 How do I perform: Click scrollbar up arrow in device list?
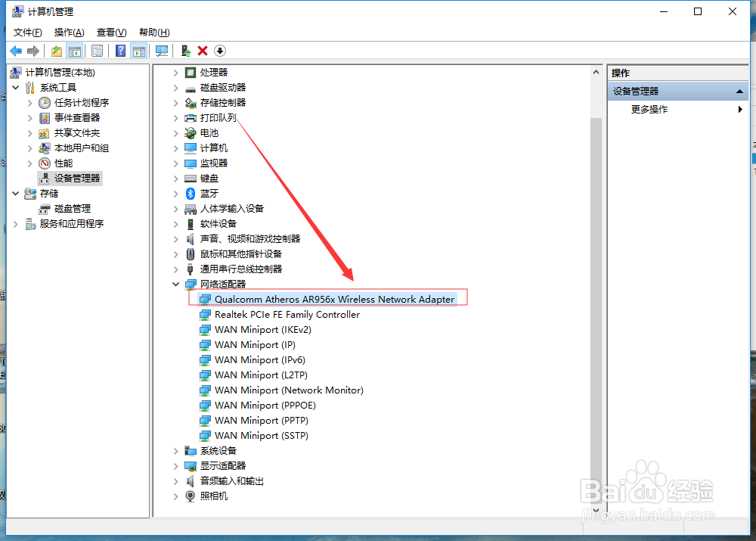click(596, 72)
